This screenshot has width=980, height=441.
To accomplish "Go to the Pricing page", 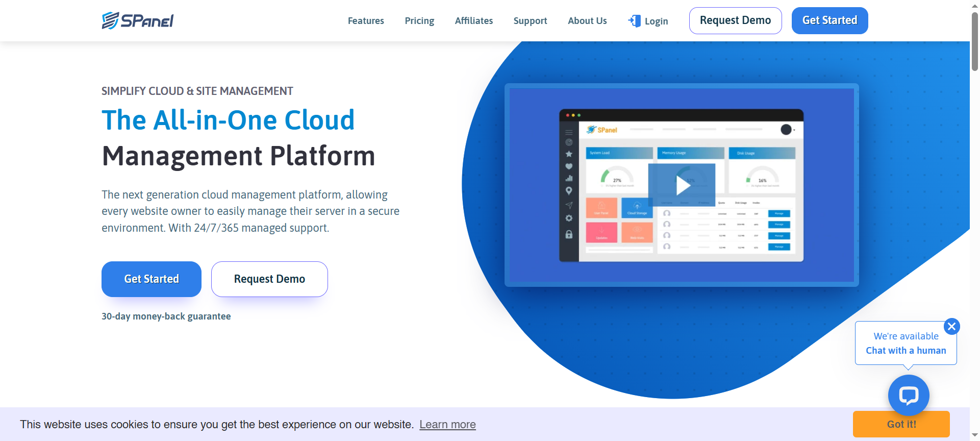I will pos(419,21).
